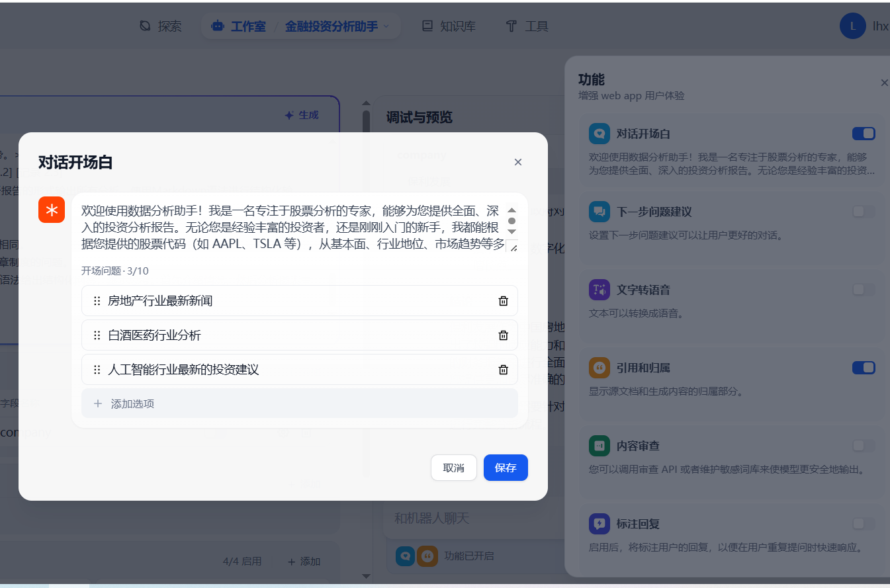Click the 内容审查 feature icon

600,446
